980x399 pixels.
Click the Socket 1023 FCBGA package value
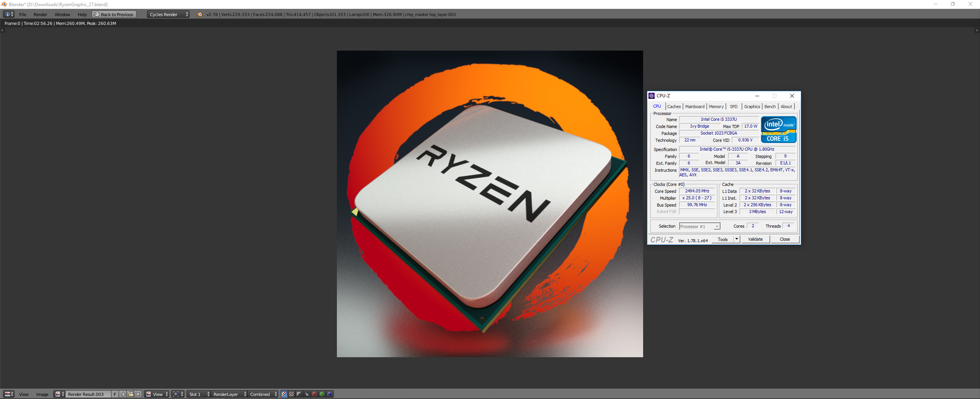pos(719,133)
